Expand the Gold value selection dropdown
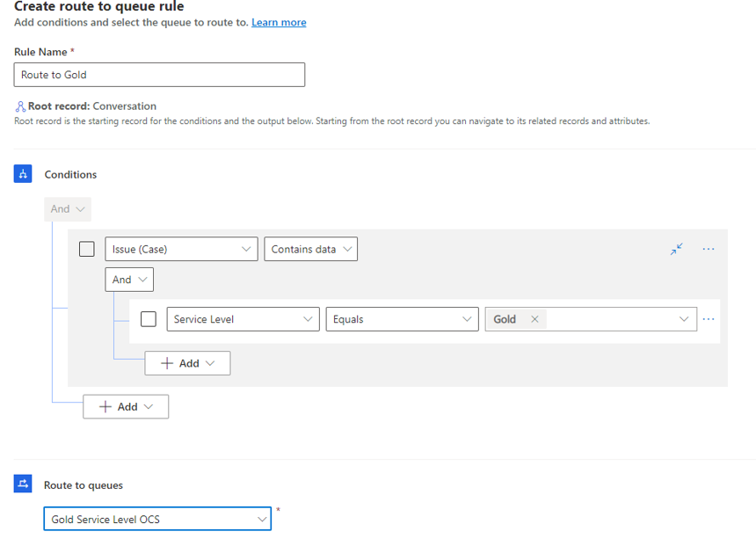The image size is (756, 546). 684,319
